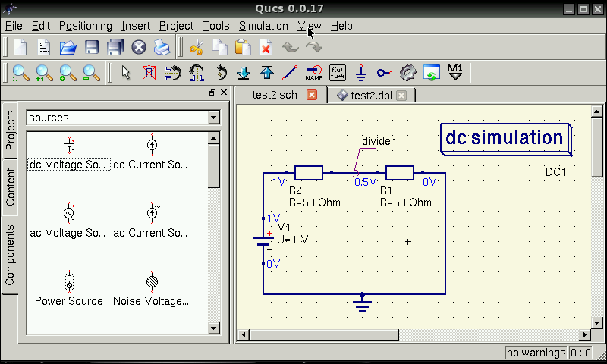
Task: Select the dc Voltage Source component
Action: (69, 154)
